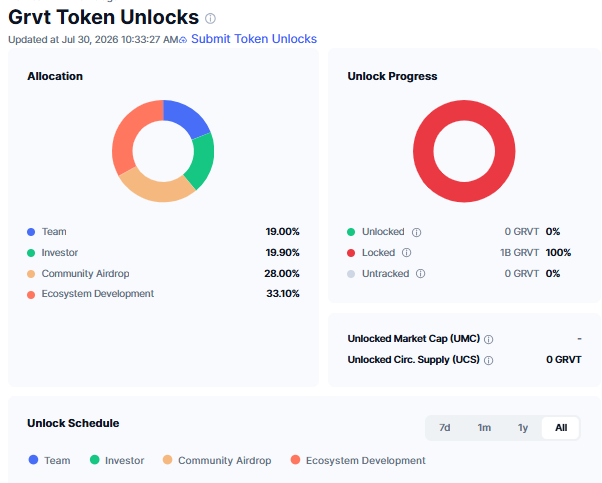Select the All schedule range tab
Image resolution: width=602 pixels, height=483 pixels.
coord(561,428)
